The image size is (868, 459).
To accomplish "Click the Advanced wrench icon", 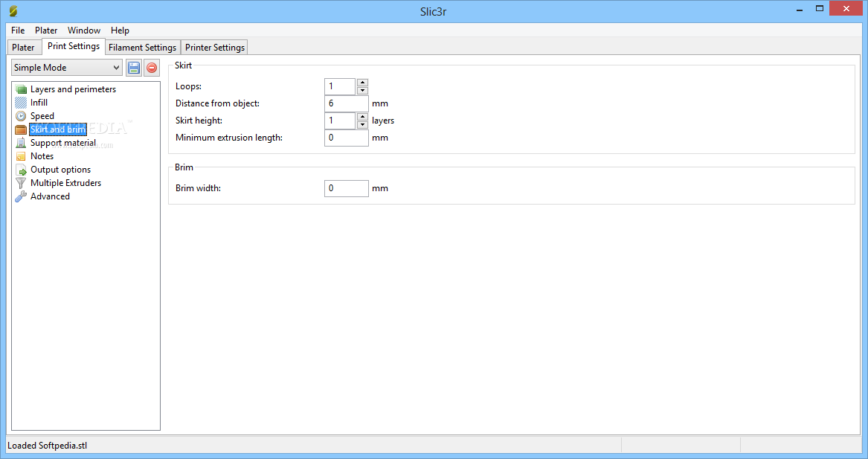I will tap(21, 196).
